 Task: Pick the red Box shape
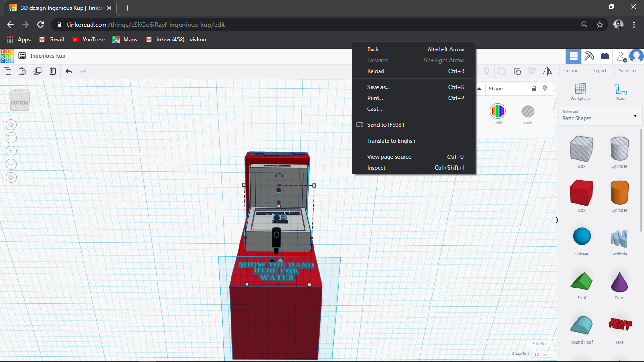pyautogui.click(x=582, y=192)
